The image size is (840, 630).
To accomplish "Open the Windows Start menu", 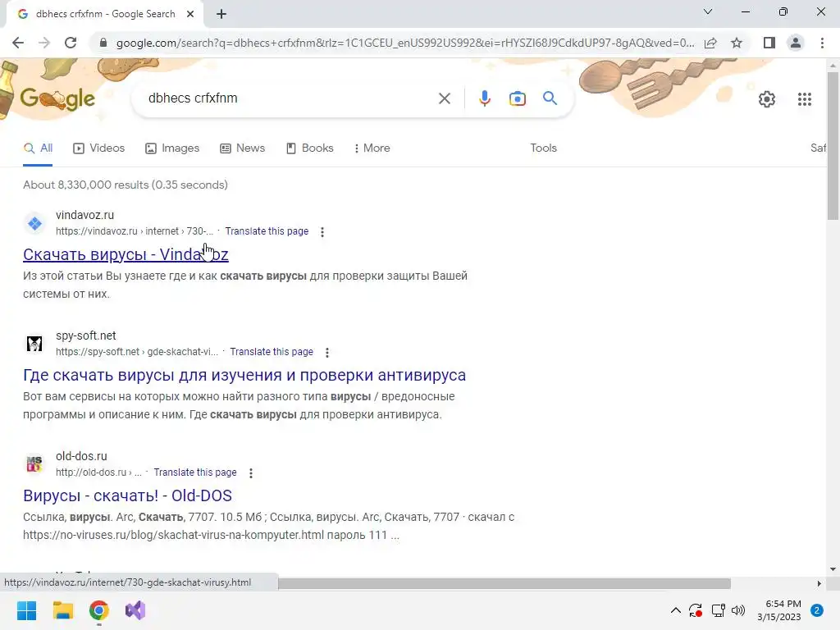I will tap(26, 610).
